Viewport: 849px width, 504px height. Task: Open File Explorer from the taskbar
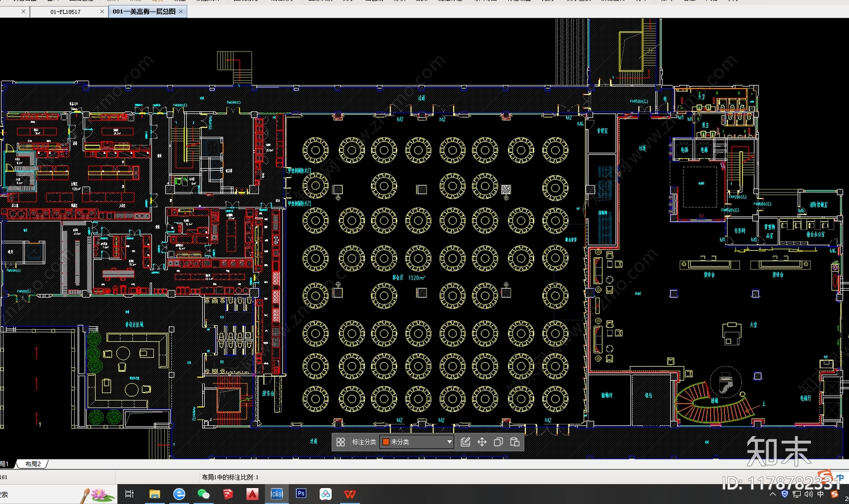tap(154, 494)
